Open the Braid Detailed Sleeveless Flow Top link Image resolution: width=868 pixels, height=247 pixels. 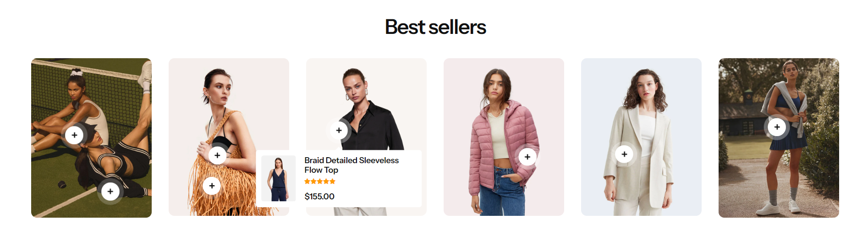(x=351, y=165)
